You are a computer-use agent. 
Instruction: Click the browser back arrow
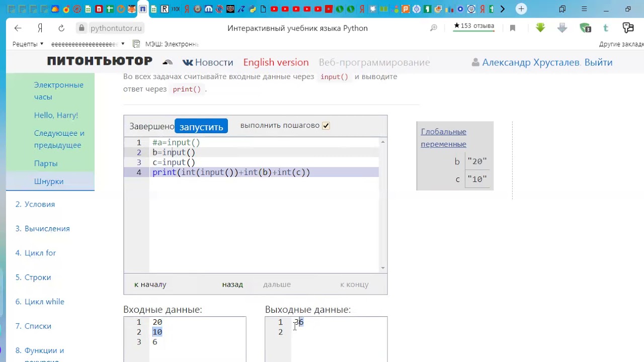18,28
